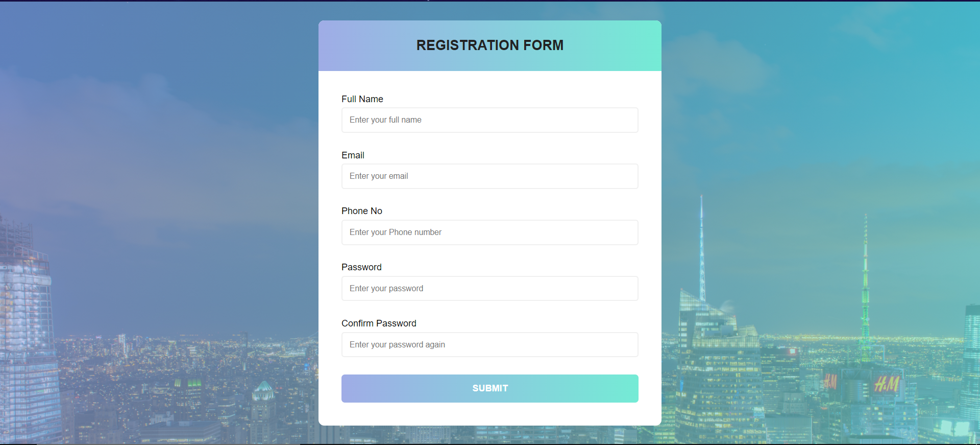Click the "Password" label
The width and height of the screenshot is (980, 445).
(361, 267)
